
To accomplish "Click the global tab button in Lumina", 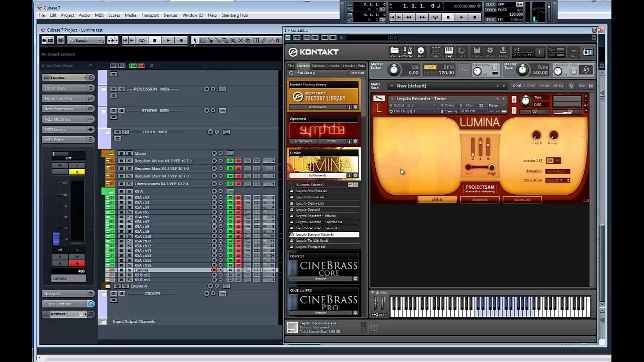I will (437, 199).
